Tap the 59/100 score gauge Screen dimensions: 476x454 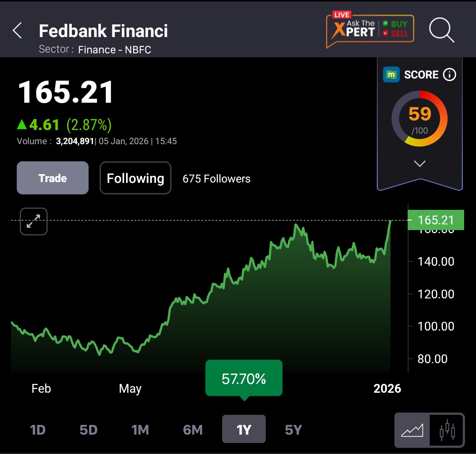point(420,119)
